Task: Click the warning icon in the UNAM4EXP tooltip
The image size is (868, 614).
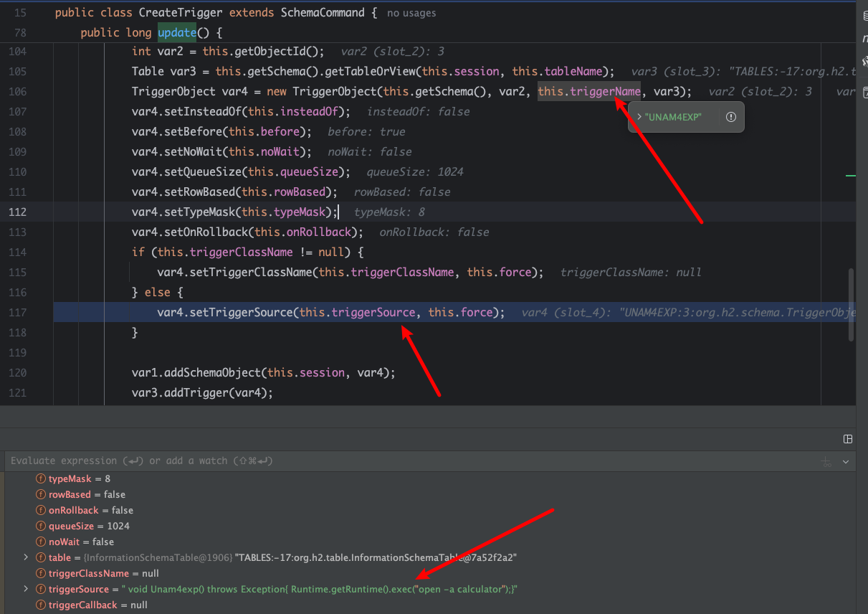Action: (x=730, y=117)
